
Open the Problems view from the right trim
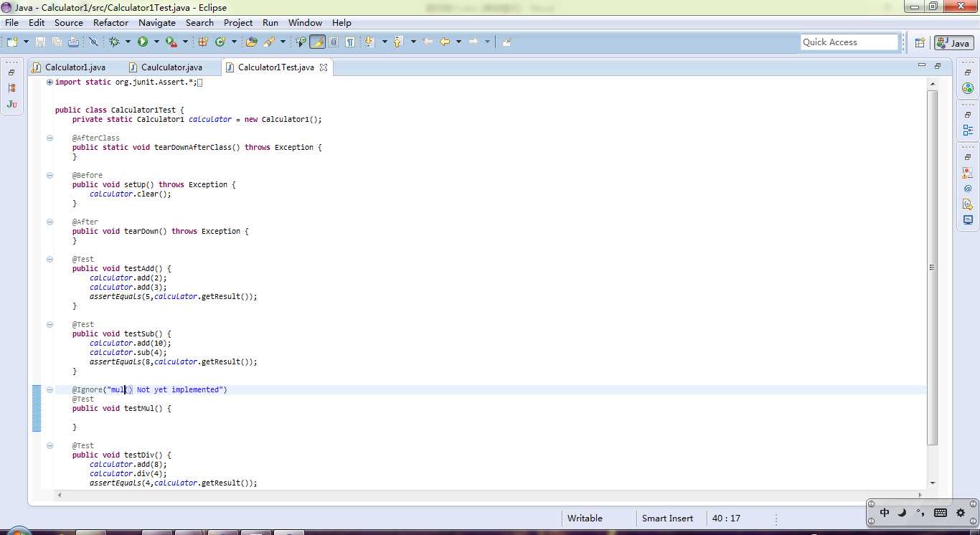(968, 173)
